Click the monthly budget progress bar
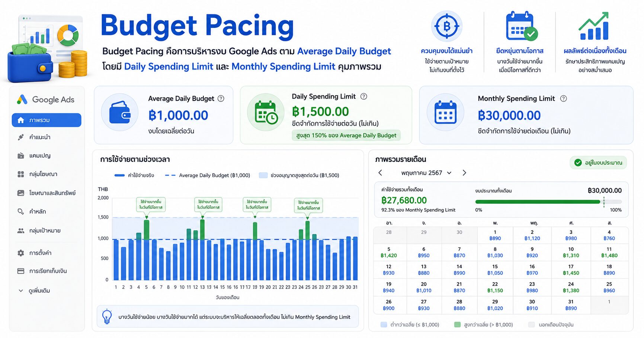The image size is (644, 338). pyautogui.click(x=548, y=202)
